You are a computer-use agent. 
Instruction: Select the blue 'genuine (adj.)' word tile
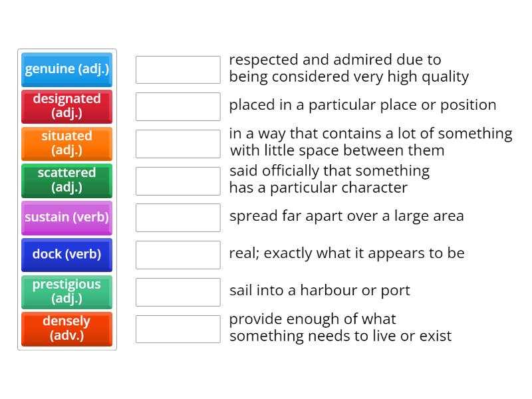[66, 69]
